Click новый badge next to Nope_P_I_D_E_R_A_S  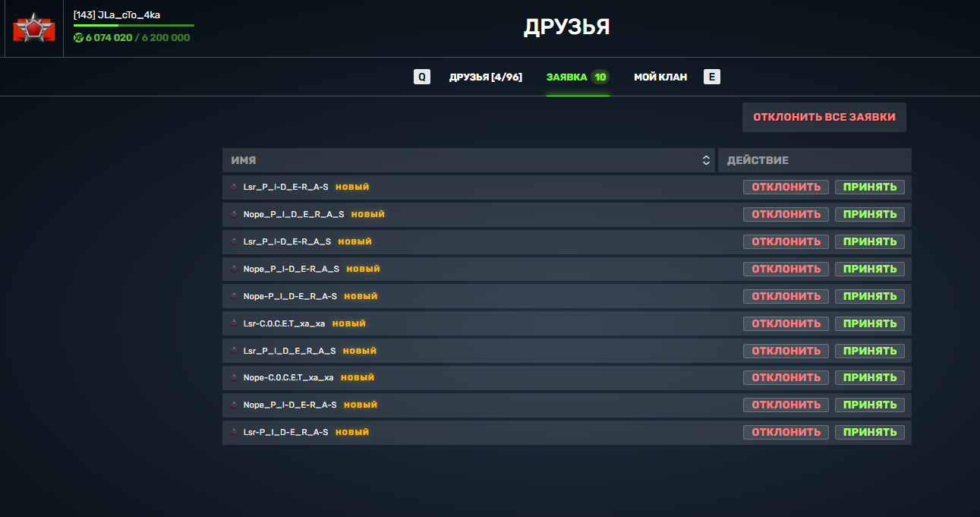tap(368, 214)
